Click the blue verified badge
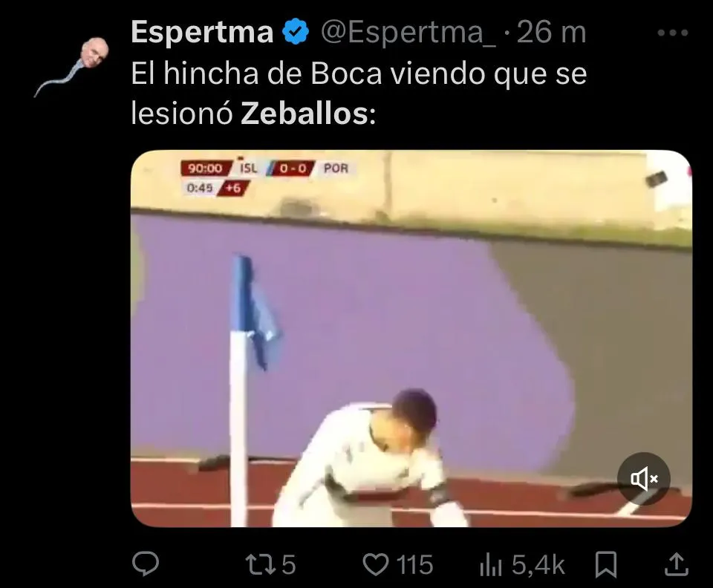Image resolution: width=713 pixels, height=588 pixels. [x=296, y=32]
